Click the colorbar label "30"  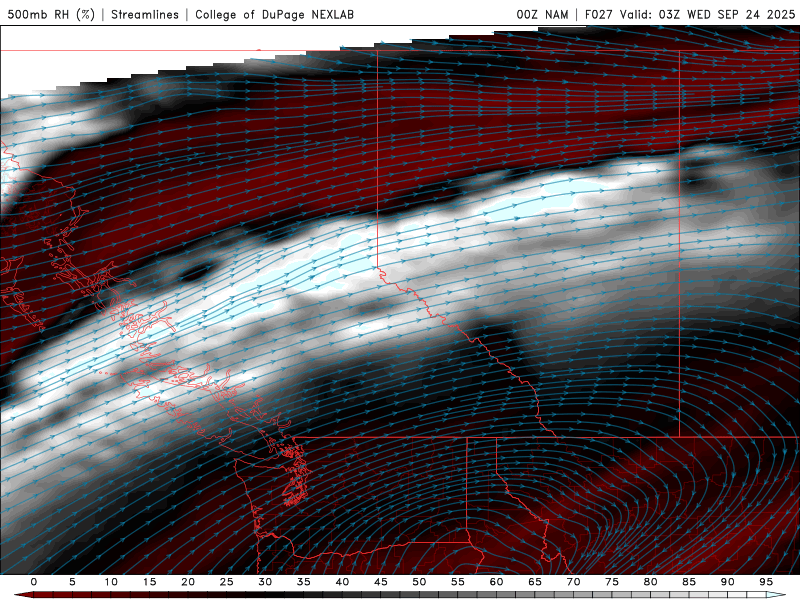coord(265,582)
